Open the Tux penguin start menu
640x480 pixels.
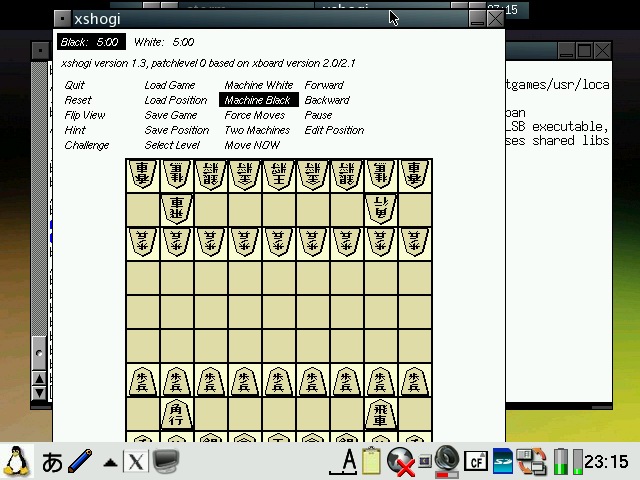point(16,461)
